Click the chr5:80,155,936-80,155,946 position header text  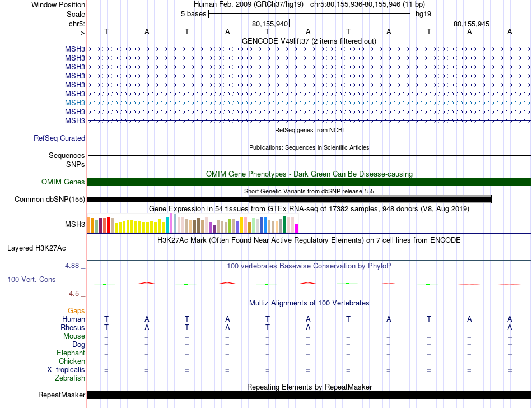(367, 4)
